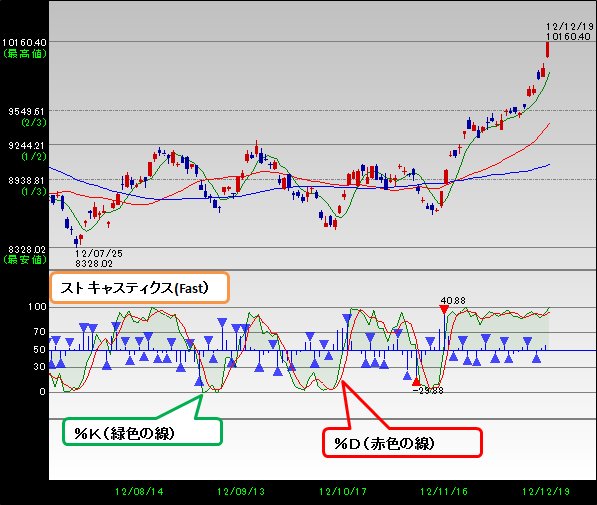Click the 12/12/19 high price annotation
The width and height of the screenshot is (597, 505).
click(x=570, y=32)
